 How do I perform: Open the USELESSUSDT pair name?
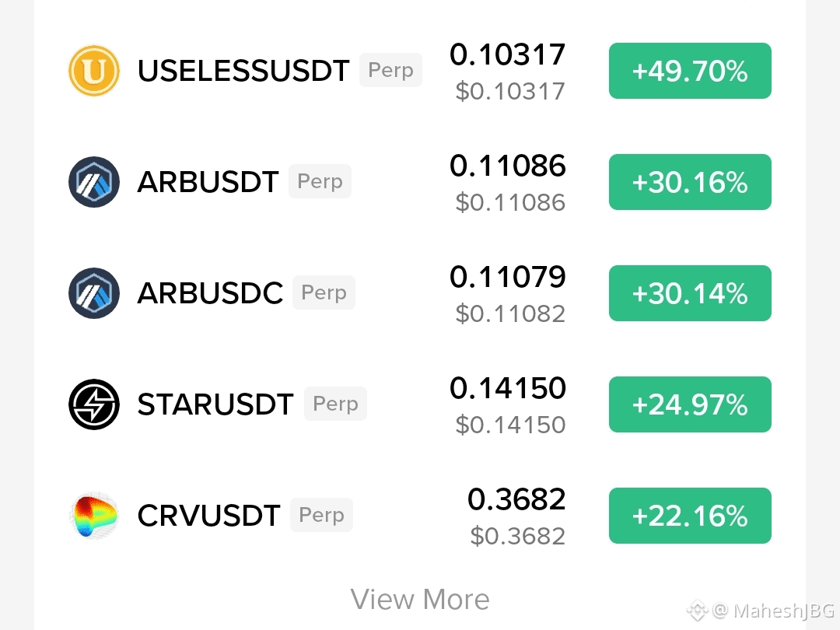click(x=243, y=71)
